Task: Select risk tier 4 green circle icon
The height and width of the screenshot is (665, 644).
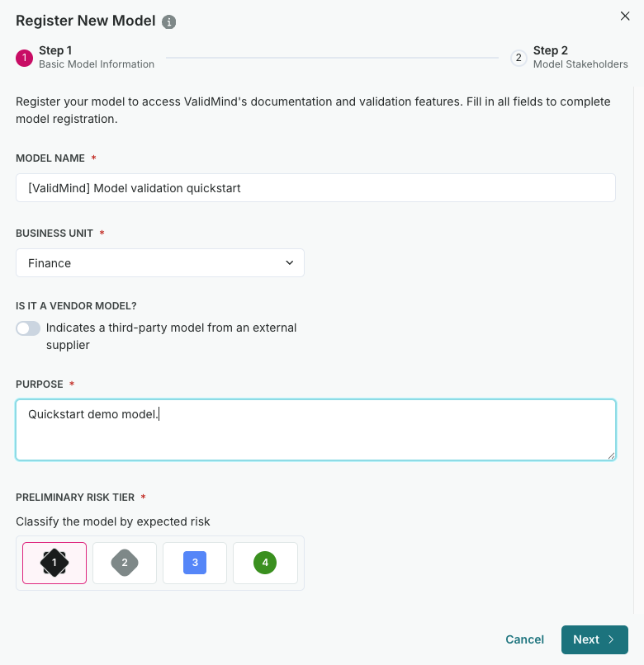Action: click(x=265, y=563)
